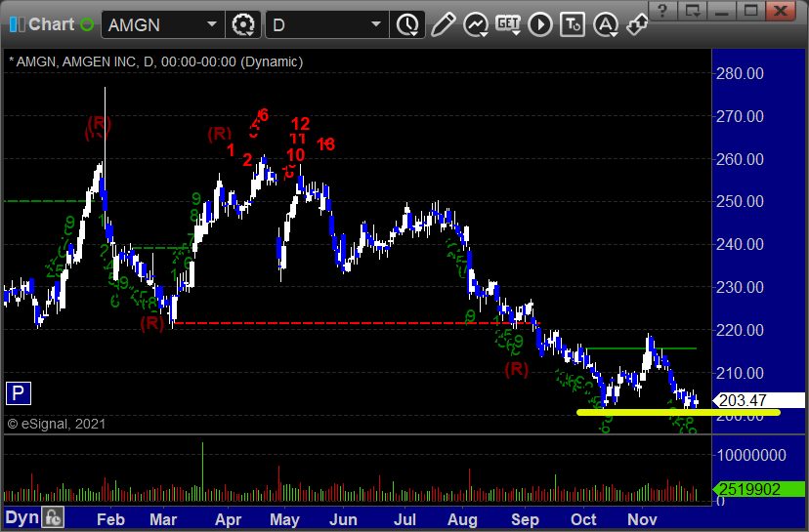This screenshot has height=532, width=809.
Task: Click the Chart window icon
Action: (17, 24)
